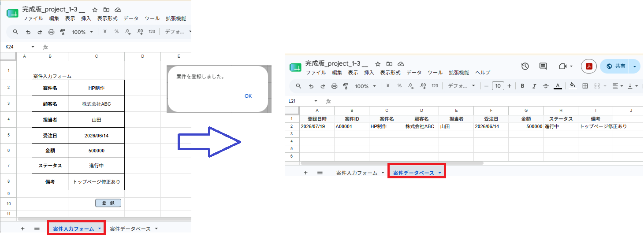This screenshot has width=644, height=236.
Task: Apply italic formatting in toolbar
Action: click(x=534, y=86)
